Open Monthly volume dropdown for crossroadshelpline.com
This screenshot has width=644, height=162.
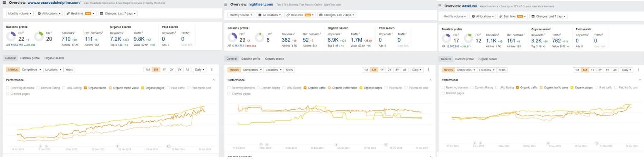pyautogui.click(x=20, y=13)
